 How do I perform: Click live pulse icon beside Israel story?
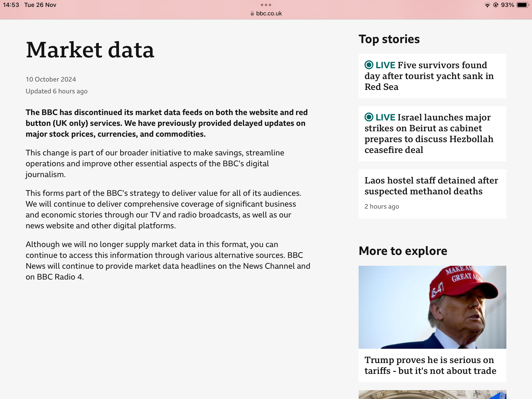pyautogui.click(x=369, y=117)
